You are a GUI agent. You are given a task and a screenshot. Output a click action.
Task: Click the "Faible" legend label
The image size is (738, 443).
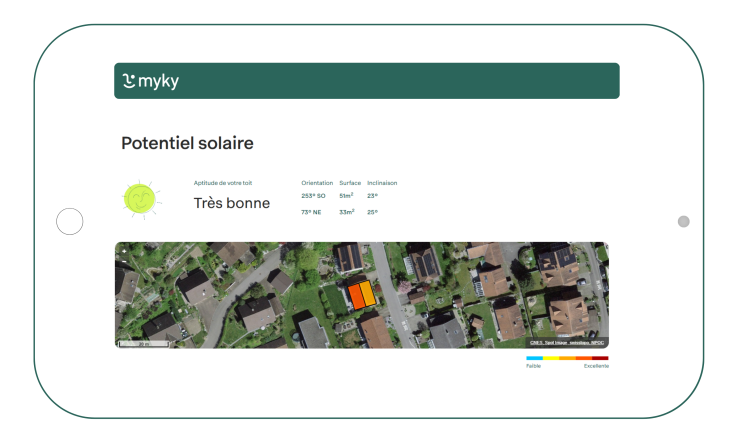(x=534, y=366)
